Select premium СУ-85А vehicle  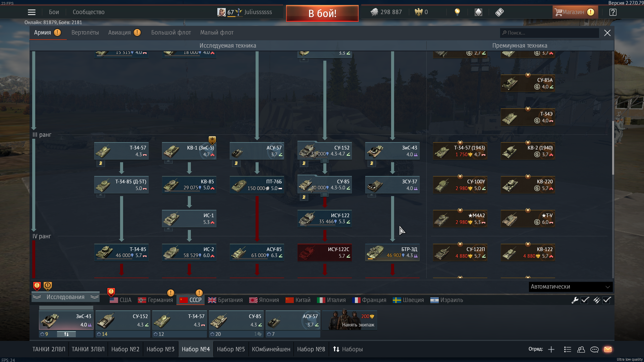(528, 83)
